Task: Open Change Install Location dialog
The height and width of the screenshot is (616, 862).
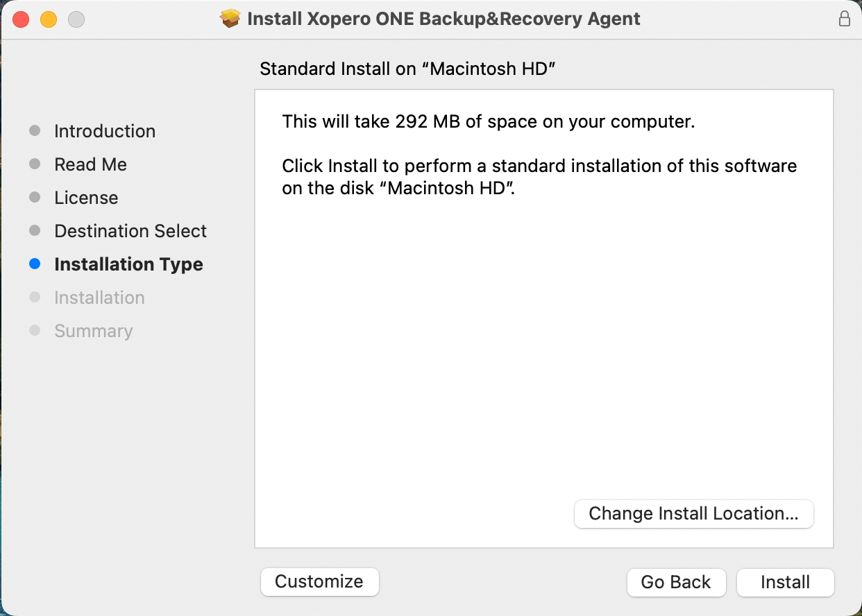Action: (x=693, y=514)
